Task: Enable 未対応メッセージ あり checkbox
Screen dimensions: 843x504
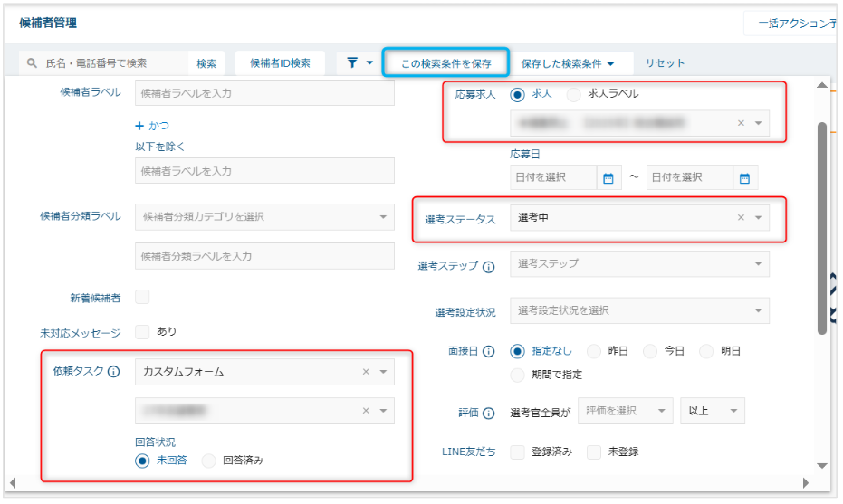Action: pyautogui.click(x=142, y=332)
